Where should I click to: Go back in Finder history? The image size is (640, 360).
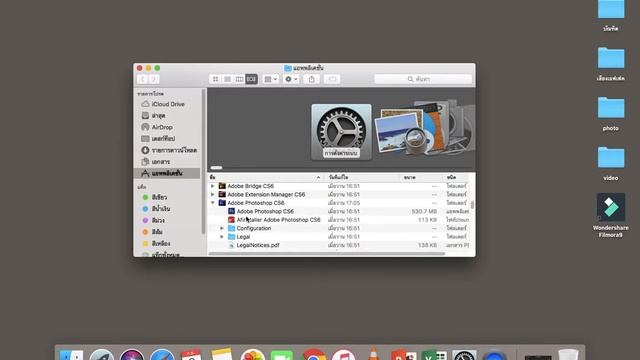click(142, 79)
